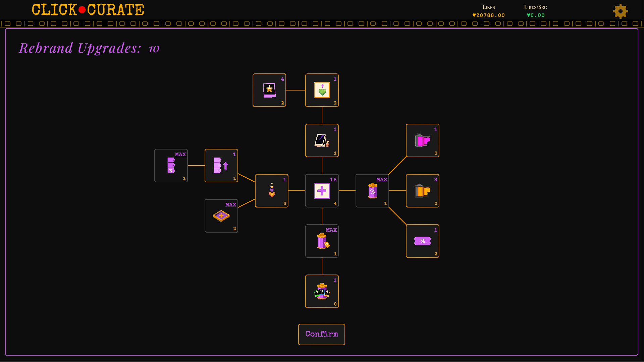Select the maxed tag stack upgrade

pos(171,166)
